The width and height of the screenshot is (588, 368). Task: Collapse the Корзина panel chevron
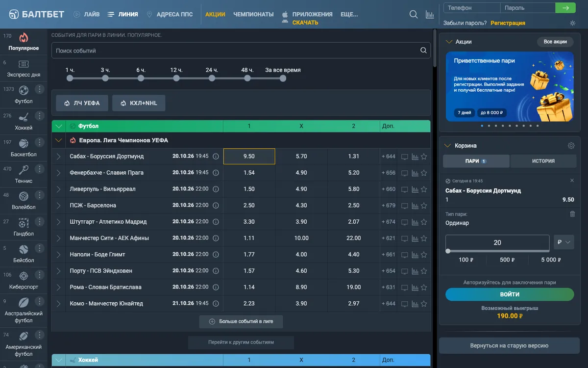448,146
